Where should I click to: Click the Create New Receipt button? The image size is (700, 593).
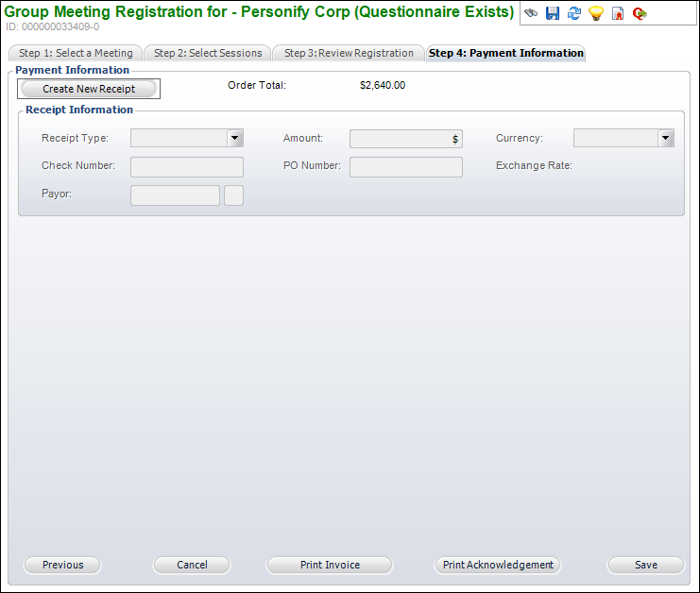[89, 89]
